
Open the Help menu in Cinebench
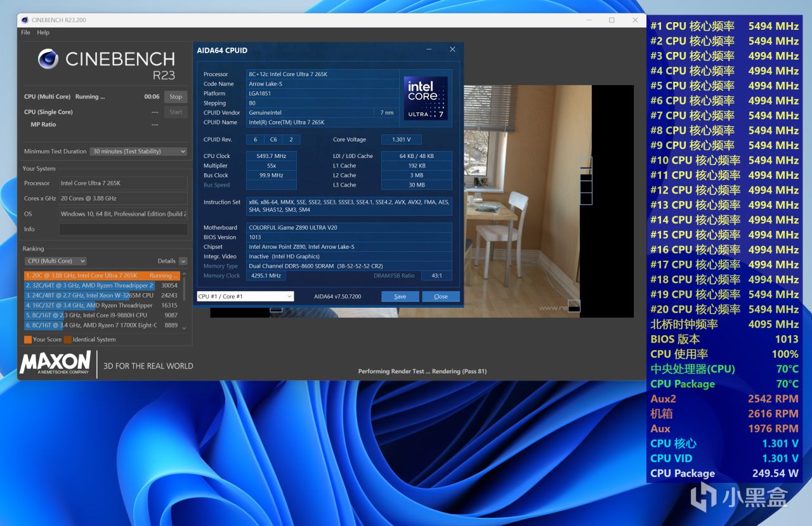click(x=43, y=32)
